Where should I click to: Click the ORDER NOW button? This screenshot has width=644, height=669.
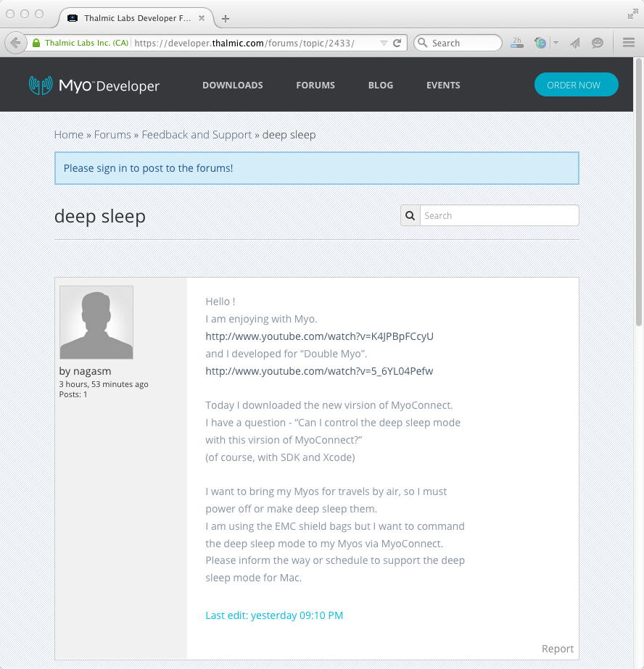[x=576, y=85]
